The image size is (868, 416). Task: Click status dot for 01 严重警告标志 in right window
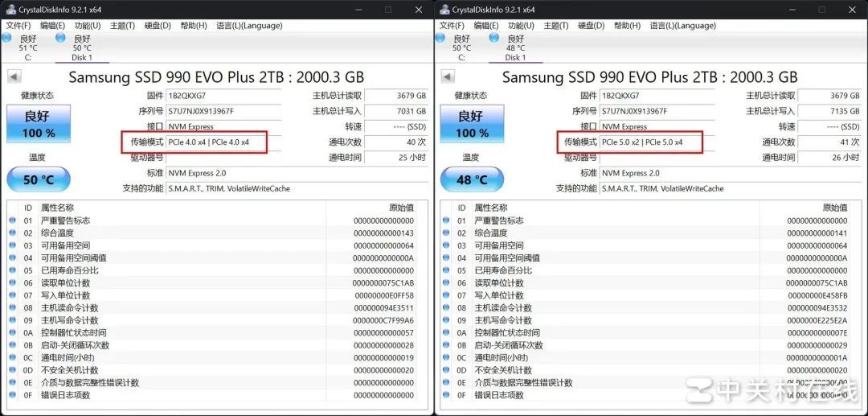446,220
